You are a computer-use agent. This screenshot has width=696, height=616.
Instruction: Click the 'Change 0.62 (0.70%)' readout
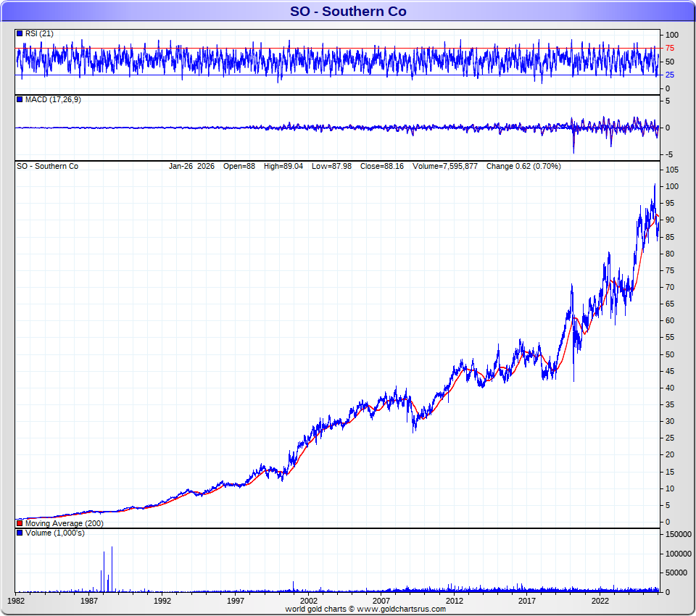pyautogui.click(x=523, y=166)
